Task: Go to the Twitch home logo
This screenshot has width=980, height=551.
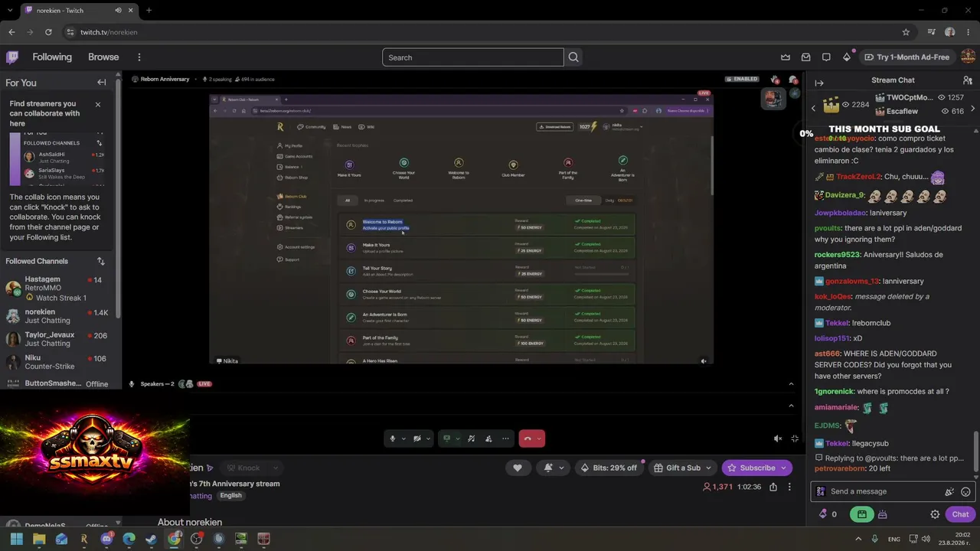Action: (12, 57)
